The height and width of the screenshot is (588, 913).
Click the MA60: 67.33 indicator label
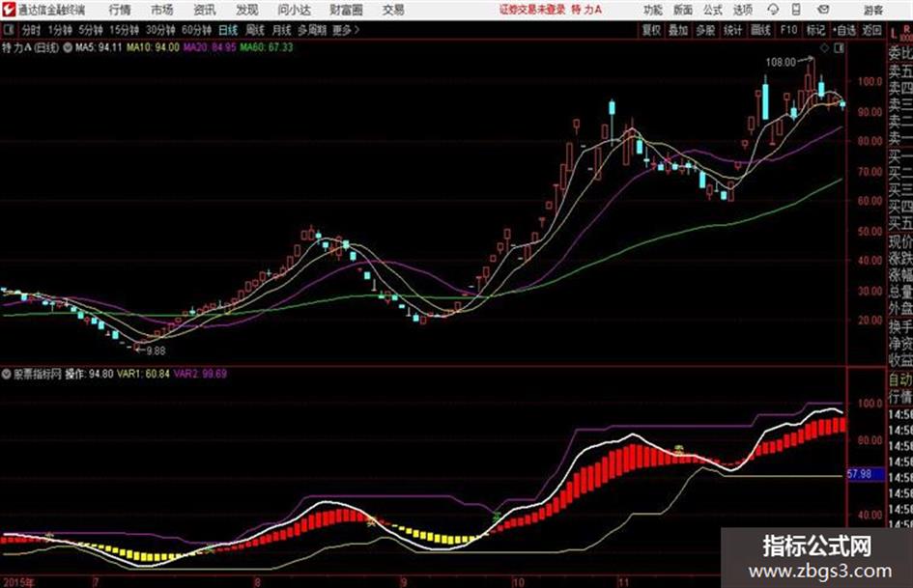point(267,47)
